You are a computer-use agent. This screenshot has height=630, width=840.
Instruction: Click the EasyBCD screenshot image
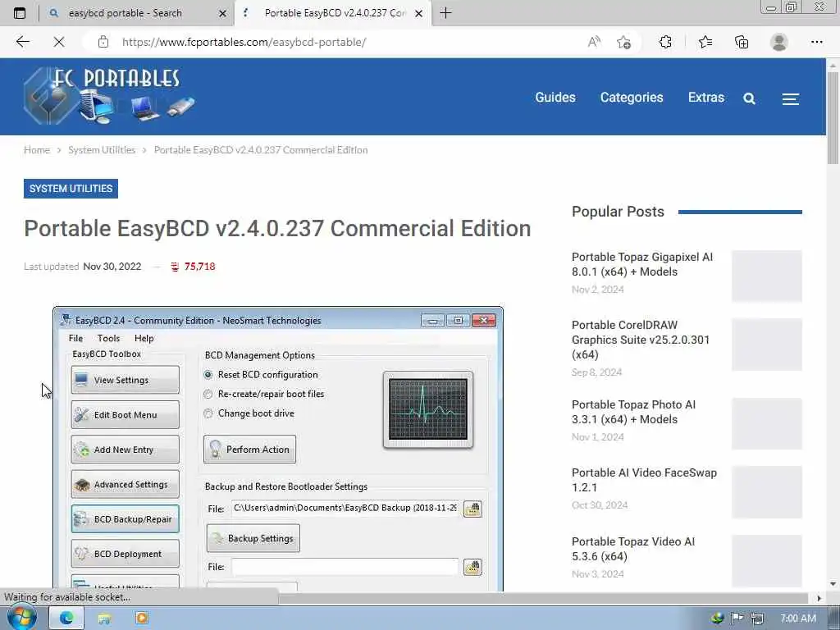click(278, 449)
